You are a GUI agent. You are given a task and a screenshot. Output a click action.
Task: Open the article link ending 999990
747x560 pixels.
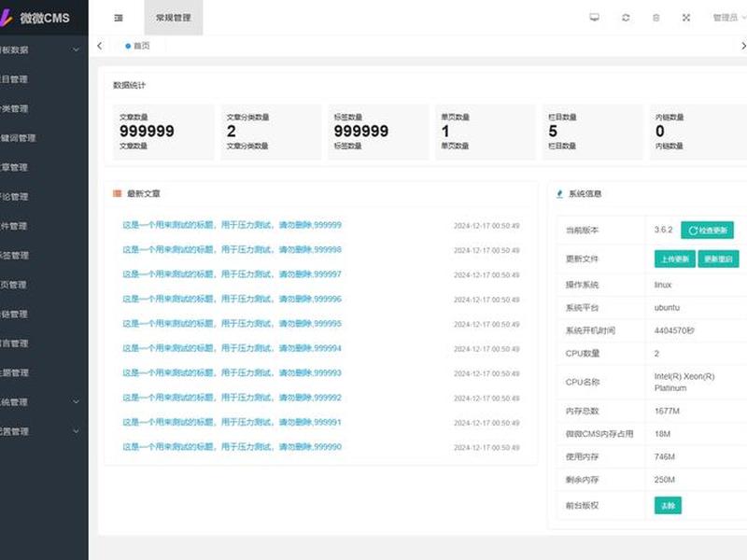(x=232, y=447)
